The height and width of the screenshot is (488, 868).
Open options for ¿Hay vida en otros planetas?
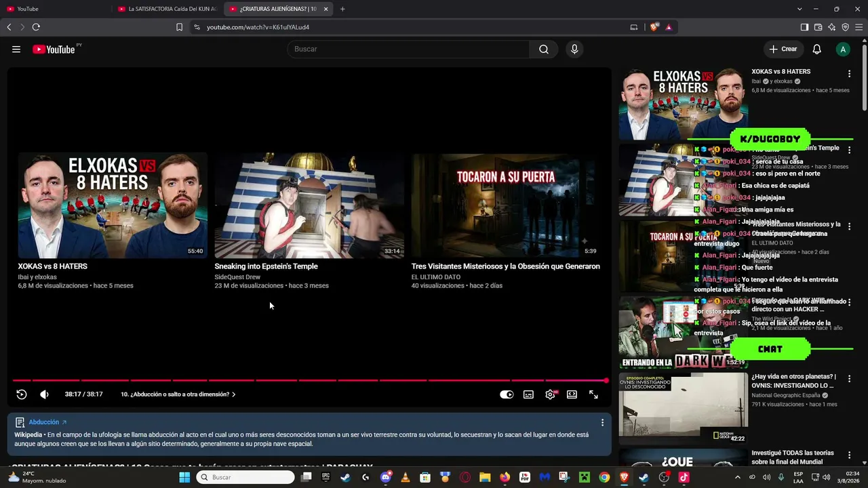[849, 379]
